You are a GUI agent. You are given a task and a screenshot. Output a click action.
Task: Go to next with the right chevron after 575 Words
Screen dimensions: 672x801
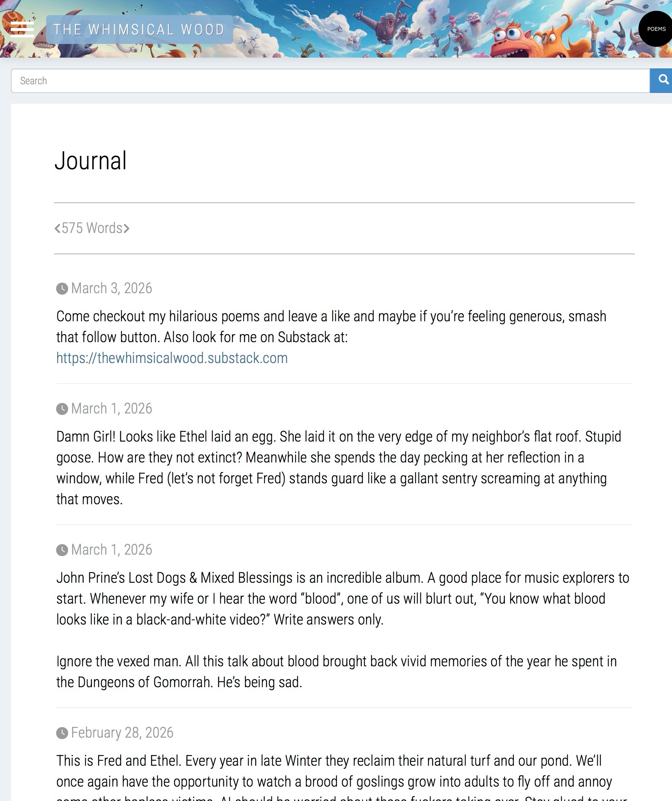click(126, 228)
